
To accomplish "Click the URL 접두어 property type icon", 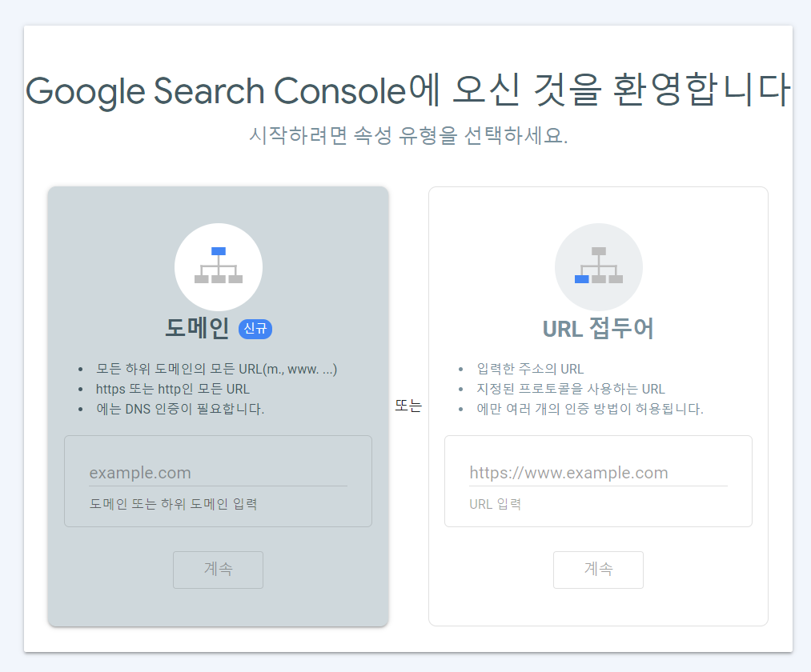I will (x=598, y=266).
